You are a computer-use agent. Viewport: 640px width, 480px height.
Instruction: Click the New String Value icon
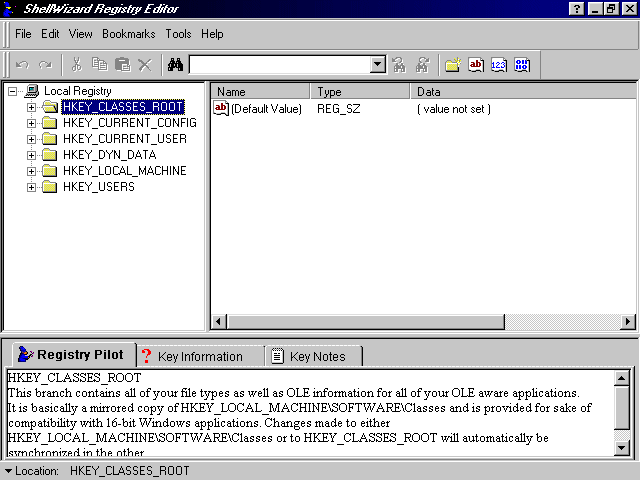pos(476,65)
